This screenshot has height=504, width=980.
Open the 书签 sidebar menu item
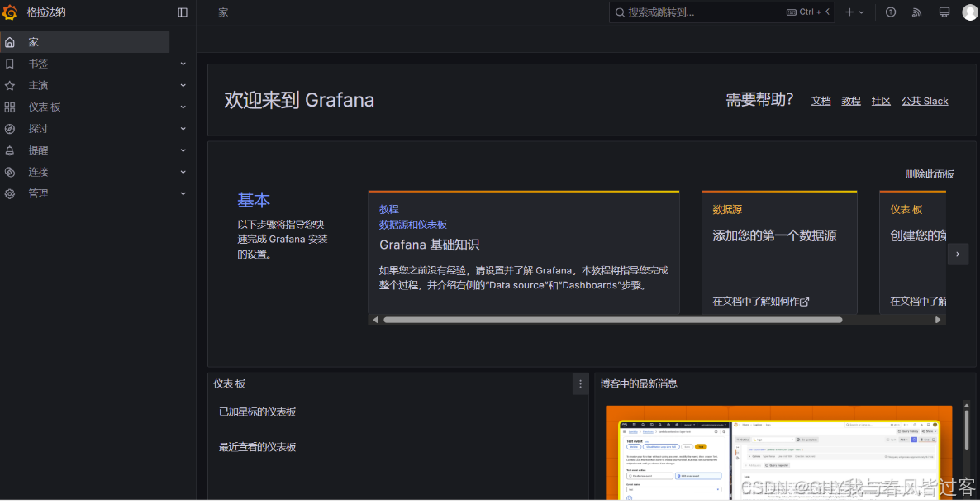click(38, 64)
